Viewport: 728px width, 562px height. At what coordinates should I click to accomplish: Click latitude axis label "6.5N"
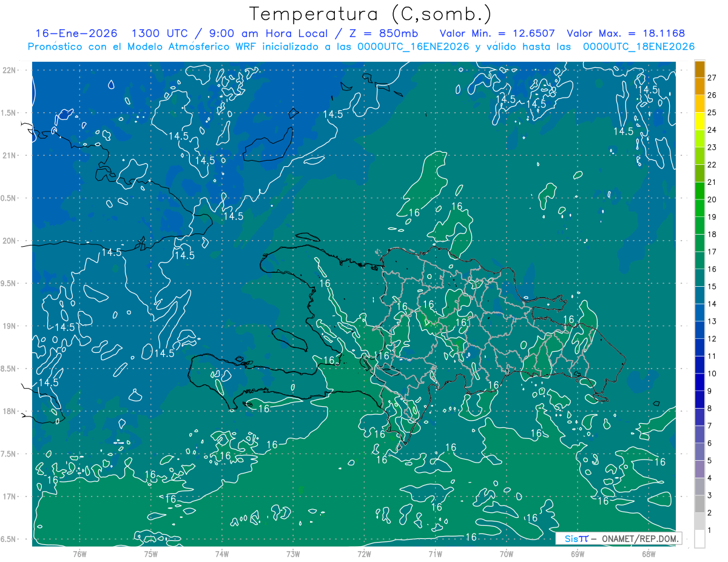(8, 539)
